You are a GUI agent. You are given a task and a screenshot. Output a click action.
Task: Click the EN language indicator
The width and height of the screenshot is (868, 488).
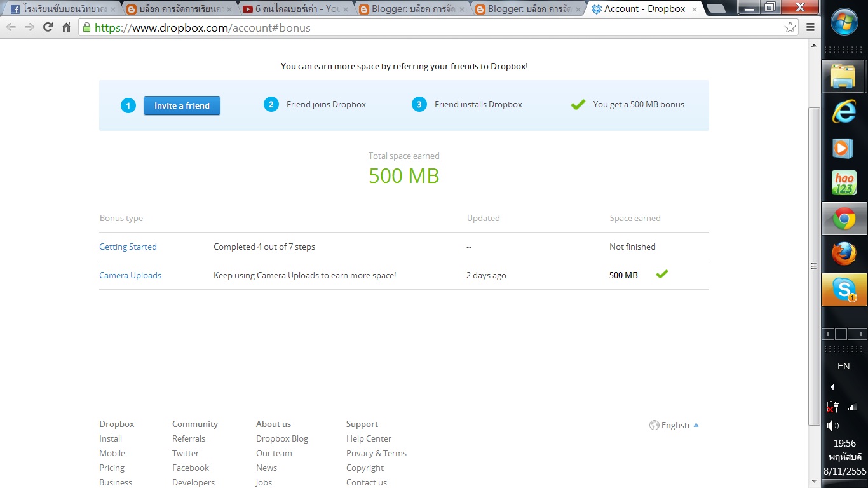tap(843, 366)
